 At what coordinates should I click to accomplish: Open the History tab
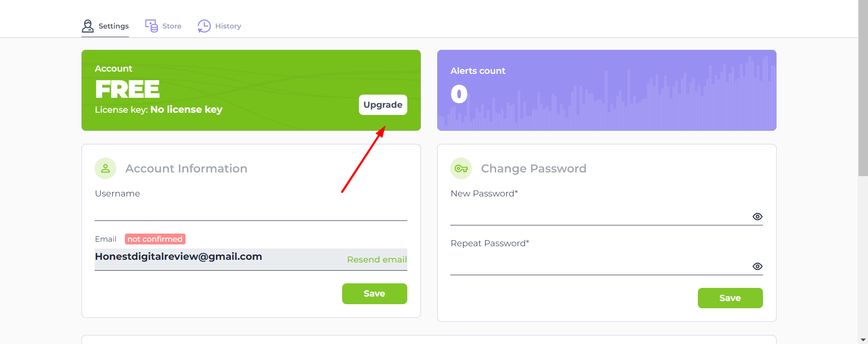pos(219,26)
